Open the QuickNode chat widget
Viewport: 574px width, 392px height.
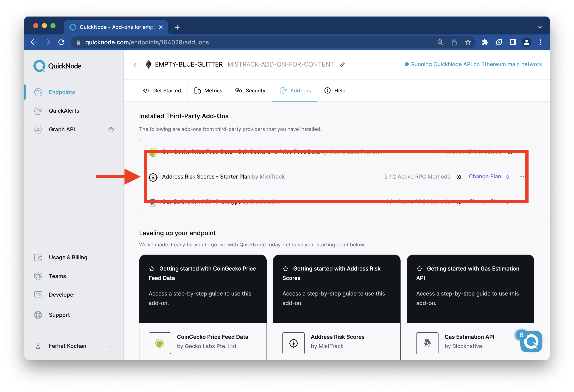point(531,342)
